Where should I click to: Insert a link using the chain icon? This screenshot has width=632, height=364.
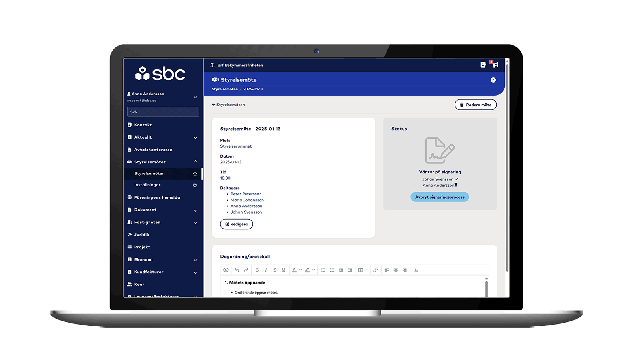(x=376, y=270)
